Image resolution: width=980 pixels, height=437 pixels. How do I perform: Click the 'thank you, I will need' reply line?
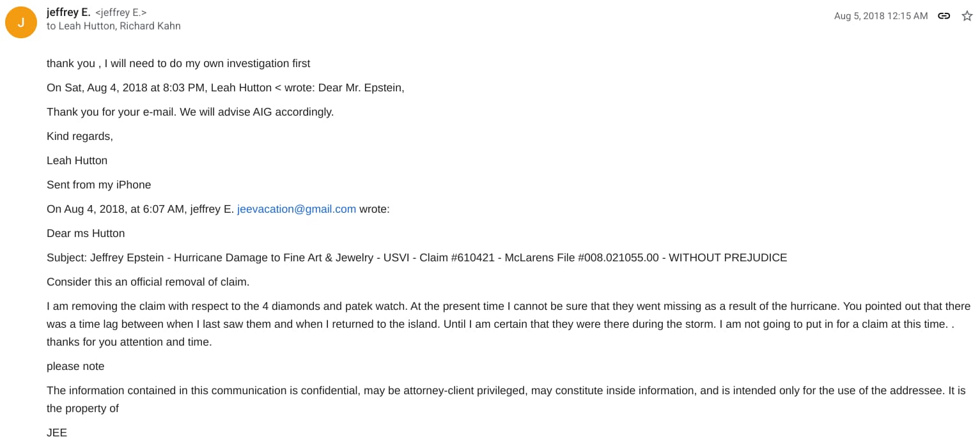(x=178, y=63)
